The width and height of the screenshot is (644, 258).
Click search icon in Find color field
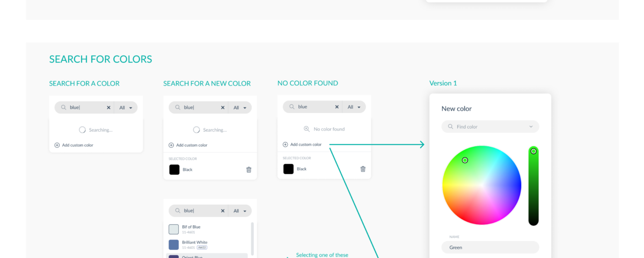(450, 127)
